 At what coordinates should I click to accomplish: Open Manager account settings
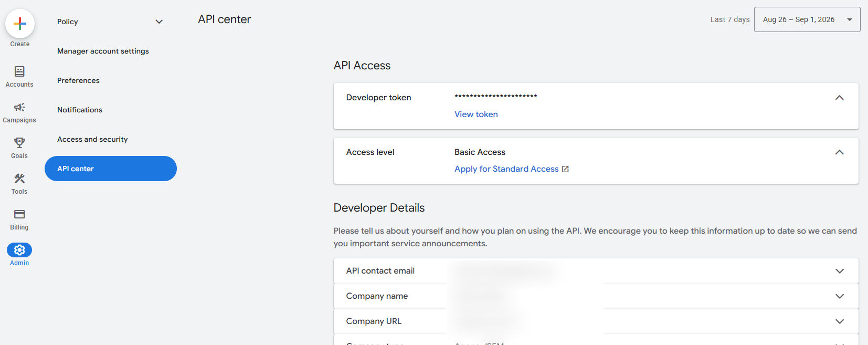click(x=103, y=51)
